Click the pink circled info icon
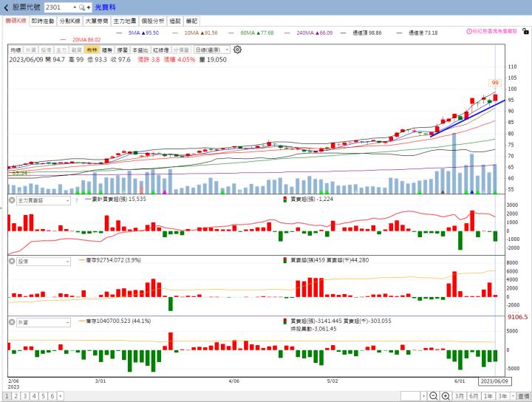The width and height of the screenshot is (532, 402). point(469,31)
